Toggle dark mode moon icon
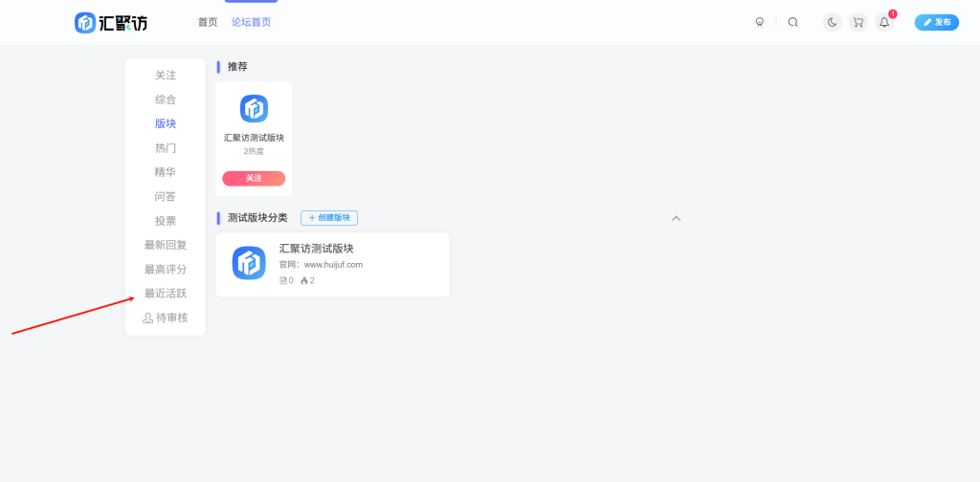 [832, 23]
